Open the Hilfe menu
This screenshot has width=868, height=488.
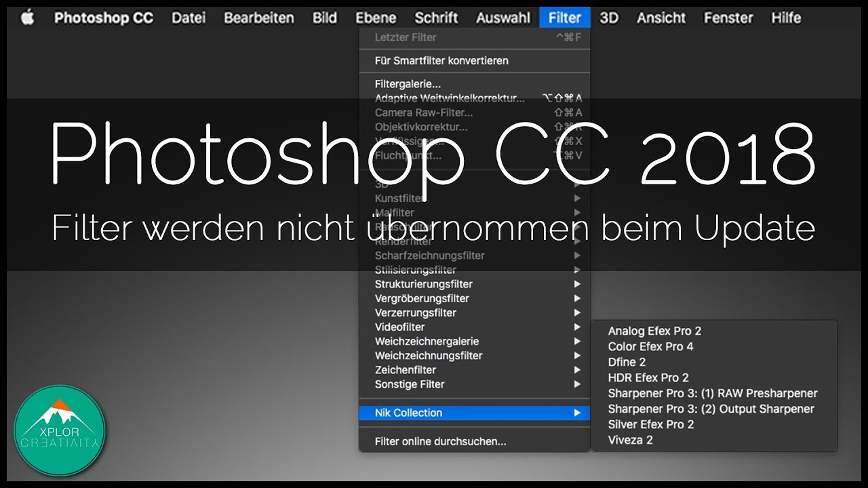tap(786, 18)
